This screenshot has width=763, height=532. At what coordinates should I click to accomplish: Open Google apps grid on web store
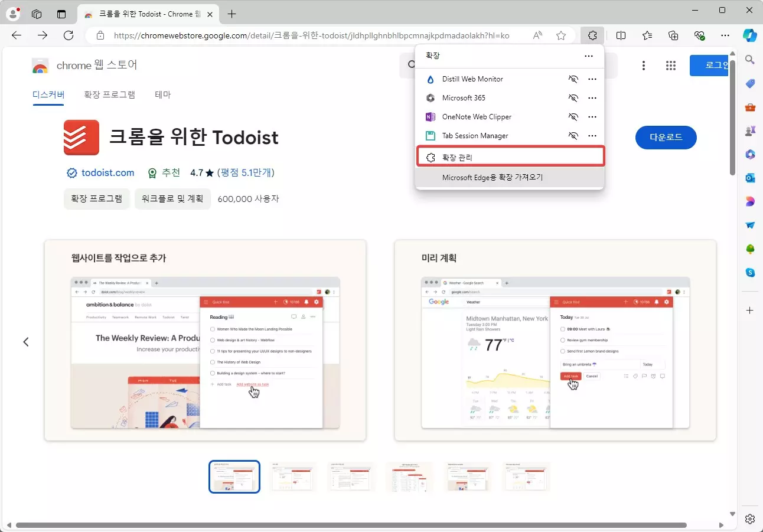point(670,66)
